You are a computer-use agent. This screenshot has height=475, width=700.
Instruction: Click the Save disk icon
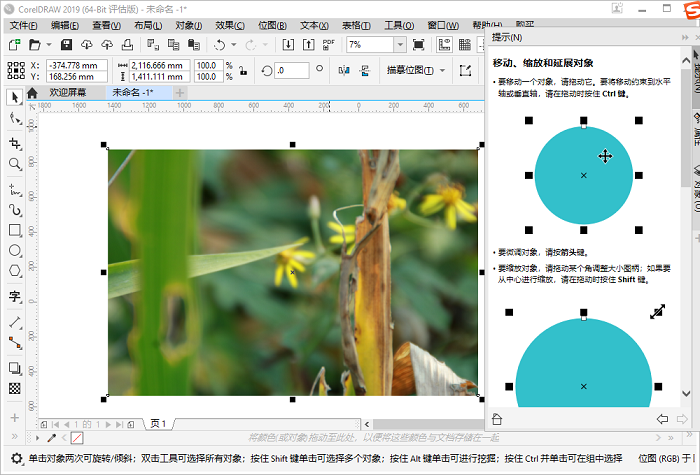tap(66, 45)
